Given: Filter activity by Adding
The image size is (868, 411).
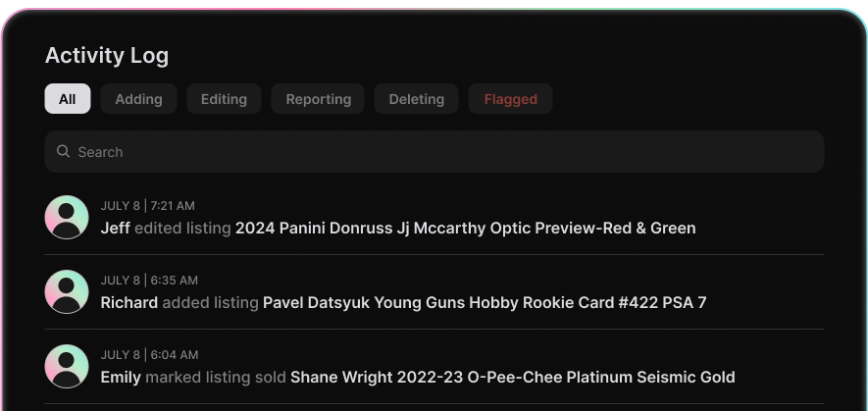Looking at the screenshot, I should (138, 99).
